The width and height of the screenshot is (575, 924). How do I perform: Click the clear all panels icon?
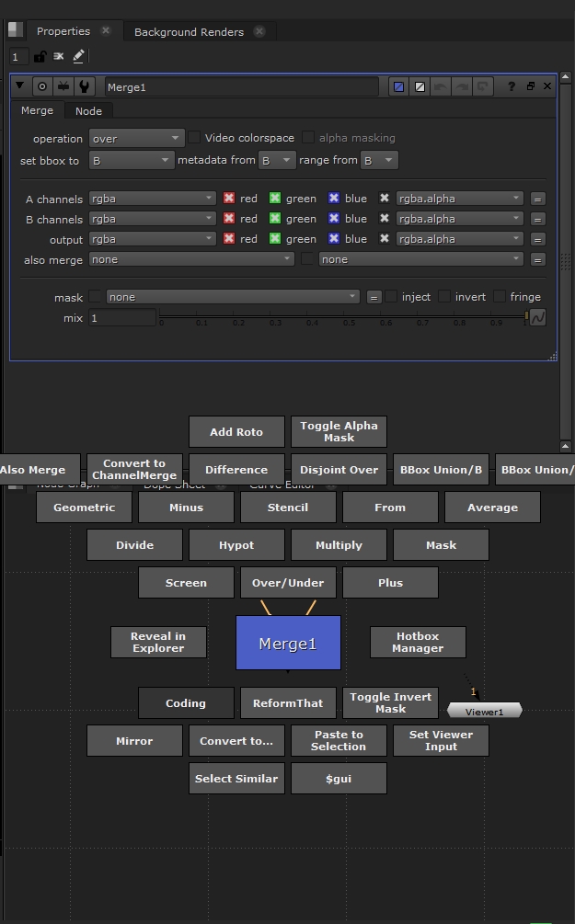pos(59,57)
